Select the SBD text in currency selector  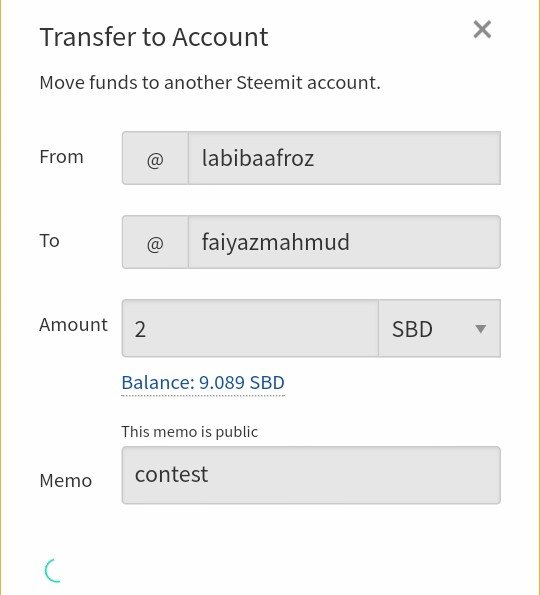[x=412, y=329]
